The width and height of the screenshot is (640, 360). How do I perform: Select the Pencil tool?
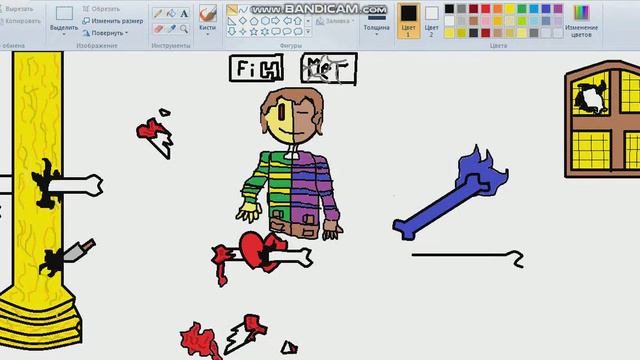(x=158, y=13)
